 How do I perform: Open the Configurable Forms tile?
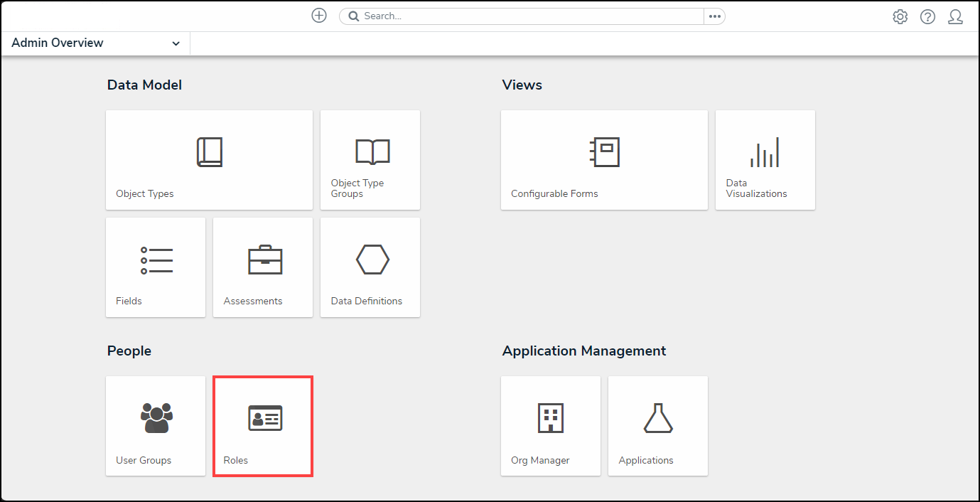tap(604, 159)
